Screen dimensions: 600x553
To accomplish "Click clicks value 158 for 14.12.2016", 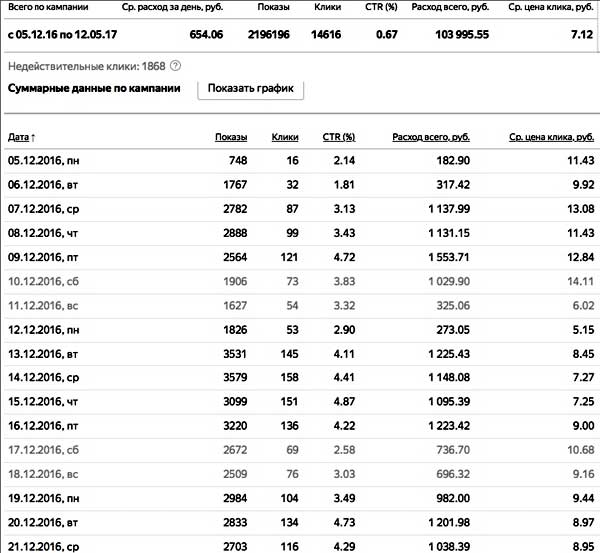I will click(x=289, y=378).
